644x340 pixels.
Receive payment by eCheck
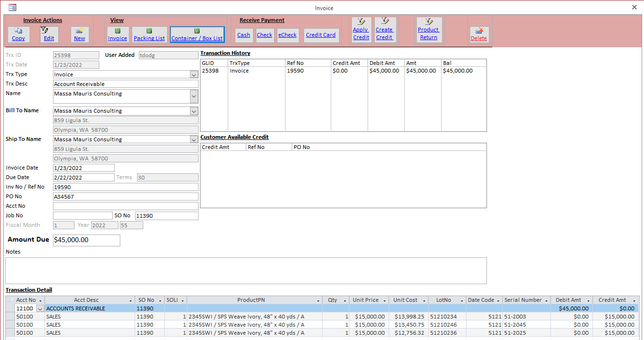[287, 35]
